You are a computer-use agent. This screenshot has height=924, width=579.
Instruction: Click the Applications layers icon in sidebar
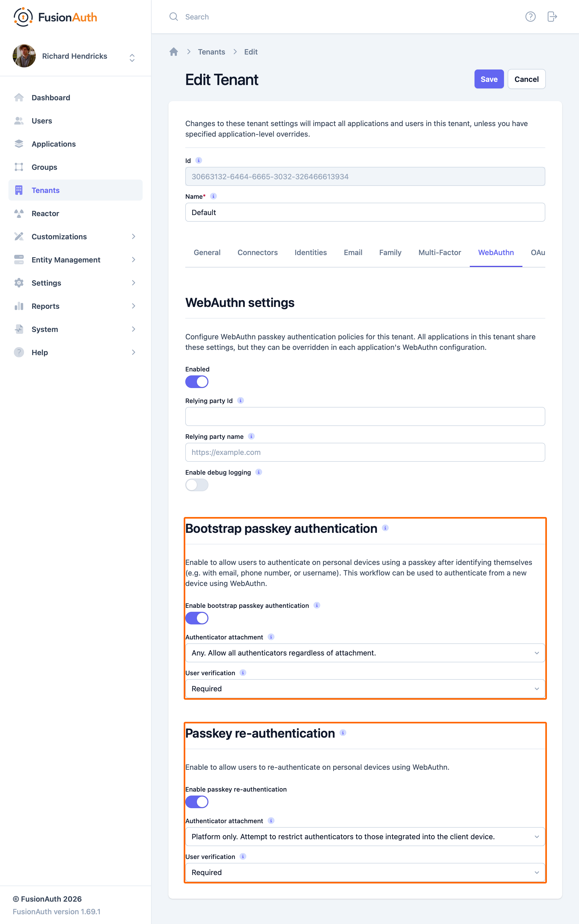(19, 144)
